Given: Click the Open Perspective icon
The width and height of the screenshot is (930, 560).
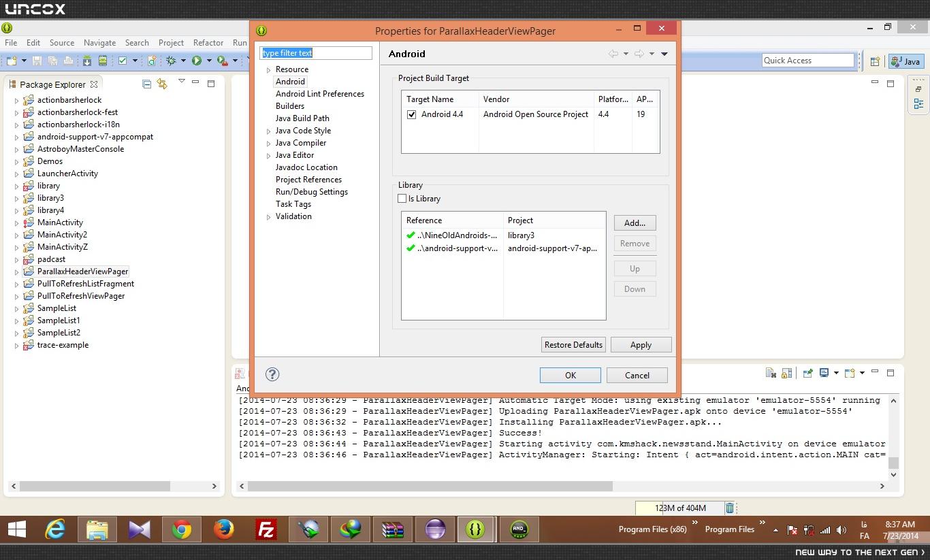Looking at the screenshot, I should tap(875, 61).
